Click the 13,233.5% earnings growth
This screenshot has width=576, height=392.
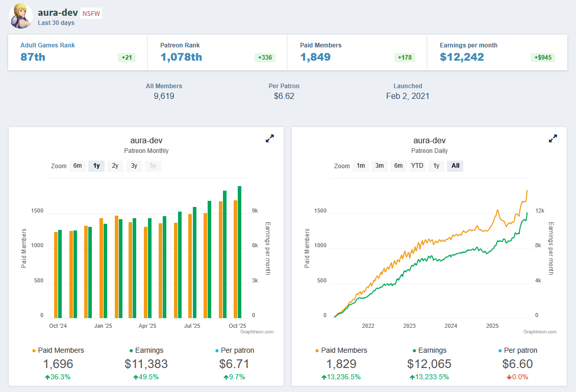pos(430,377)
